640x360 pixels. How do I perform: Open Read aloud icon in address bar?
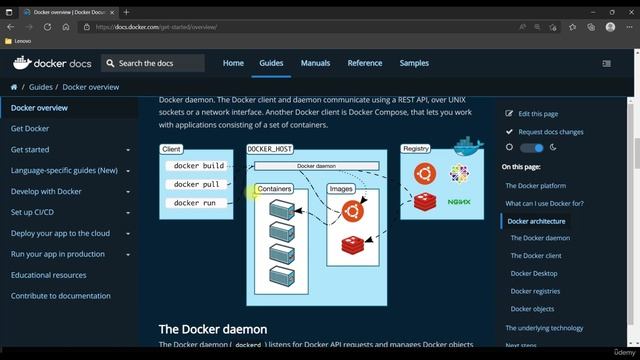tap(522, 27)
